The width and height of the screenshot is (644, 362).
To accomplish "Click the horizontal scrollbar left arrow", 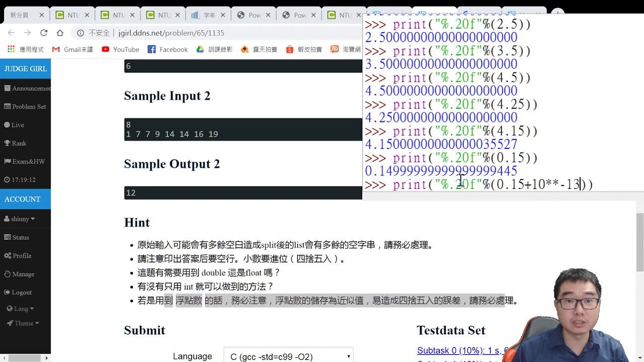I will click(x=4, y=358).
